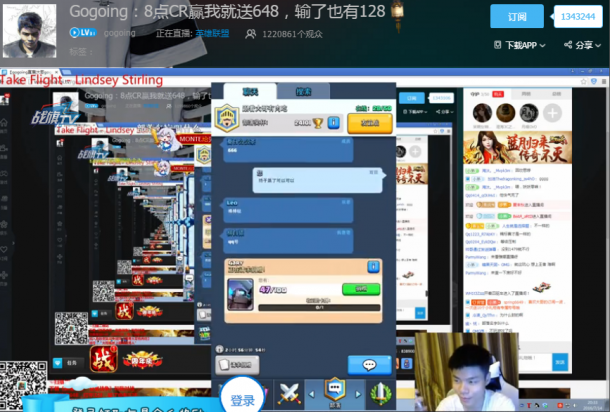Click the requested card thumbnail image
Viewport: 610px width, 412px height.
coord(240,295)
